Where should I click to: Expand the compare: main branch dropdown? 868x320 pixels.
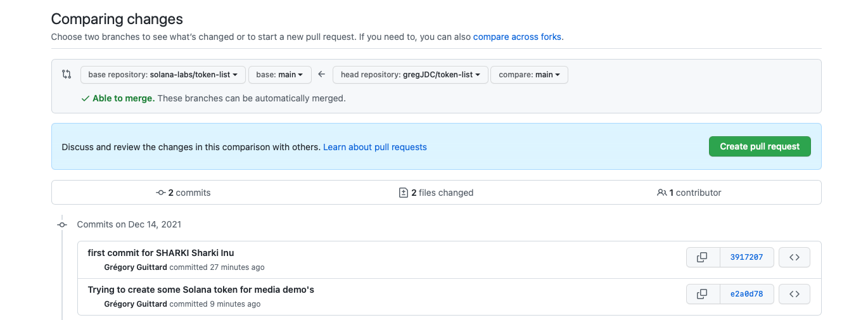tap(529, 75)
